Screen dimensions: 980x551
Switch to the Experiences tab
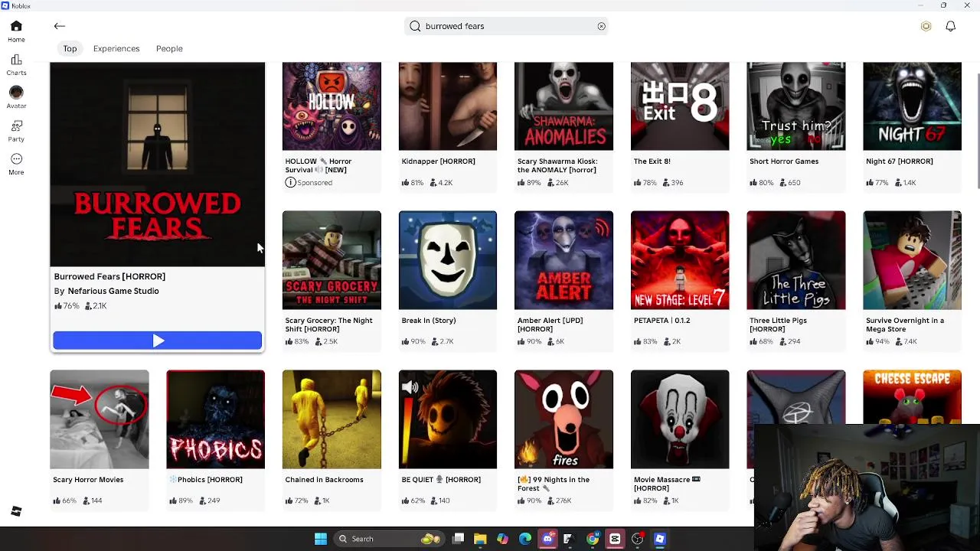pos(116,48)
